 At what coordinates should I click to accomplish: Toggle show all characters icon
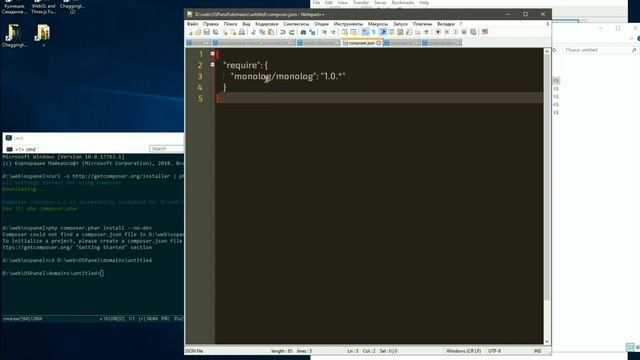(x=373, y=32)
